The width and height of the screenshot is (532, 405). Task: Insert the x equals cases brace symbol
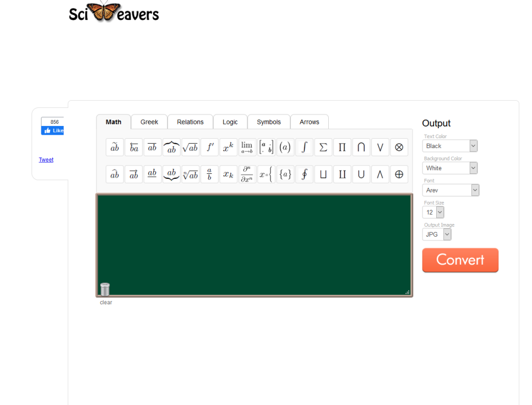click(267, 174)
